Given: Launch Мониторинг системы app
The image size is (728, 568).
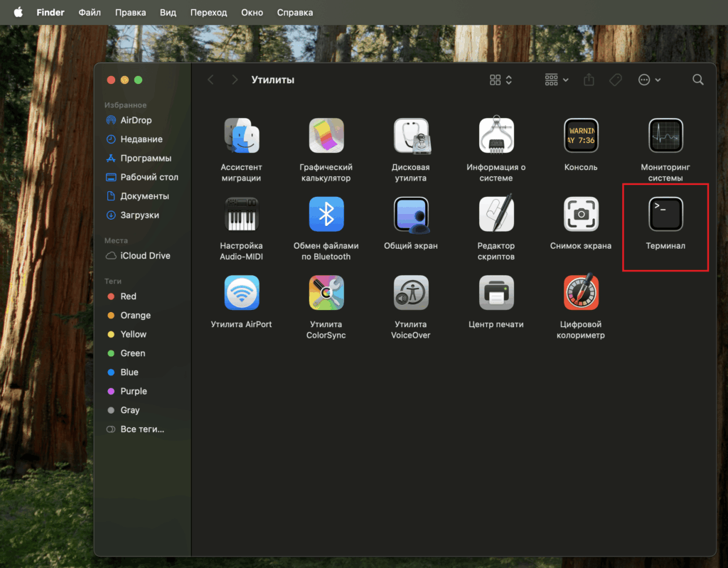Looking at the screenshot, I should [665, 136].
